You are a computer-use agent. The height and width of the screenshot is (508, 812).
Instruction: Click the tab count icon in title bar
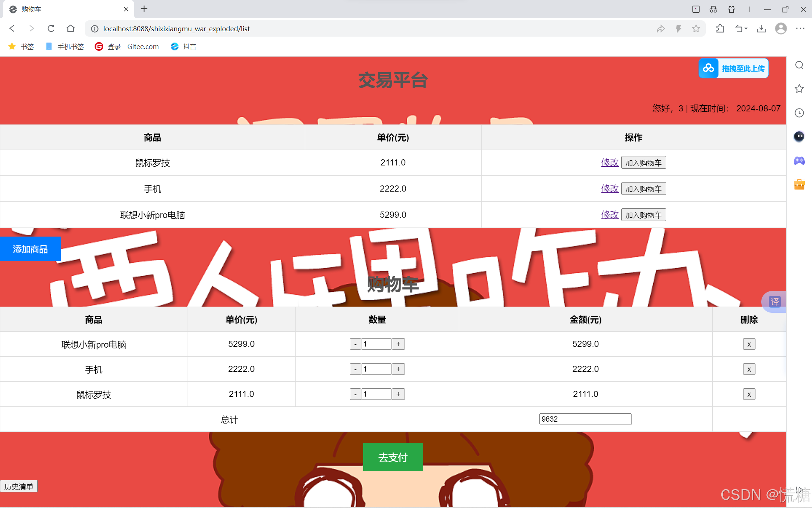696,9
